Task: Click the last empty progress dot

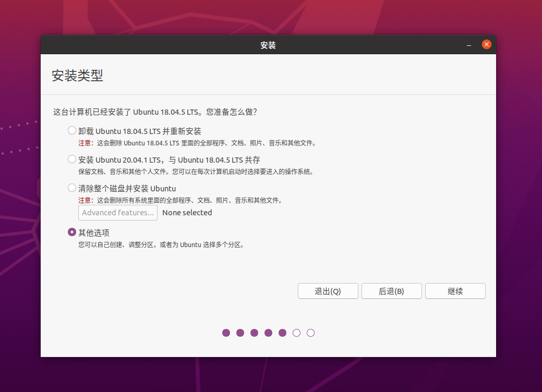Action: (x=311, y=333)
